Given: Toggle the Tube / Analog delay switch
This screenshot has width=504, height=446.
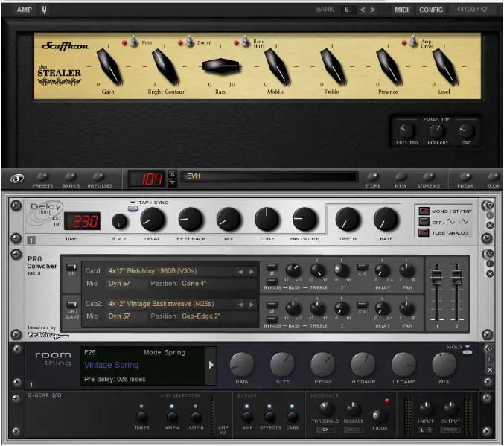Looking at the screenshot, I should click(x=424, y=232).
